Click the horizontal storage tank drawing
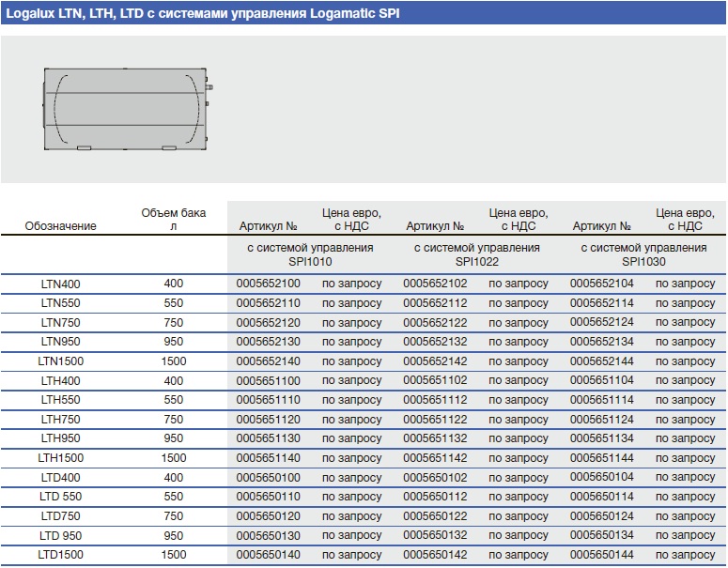Viewport: 728px width, 568px height. 128,109
